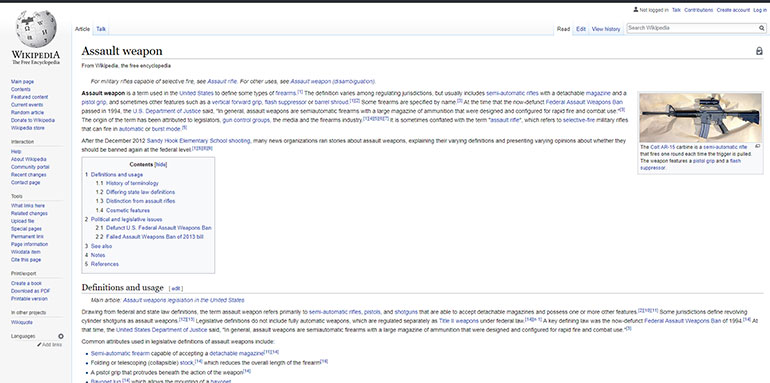
Task: Jump to Distinction from assault rifles
Action: [x=140, y=201]
